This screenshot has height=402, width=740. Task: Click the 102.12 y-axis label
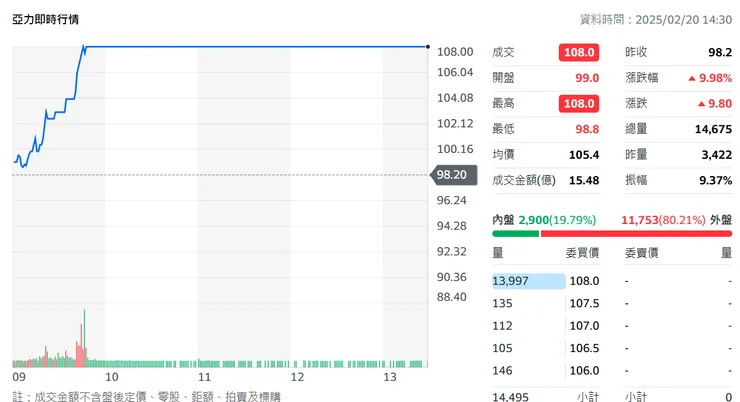[x=455, y=123]
